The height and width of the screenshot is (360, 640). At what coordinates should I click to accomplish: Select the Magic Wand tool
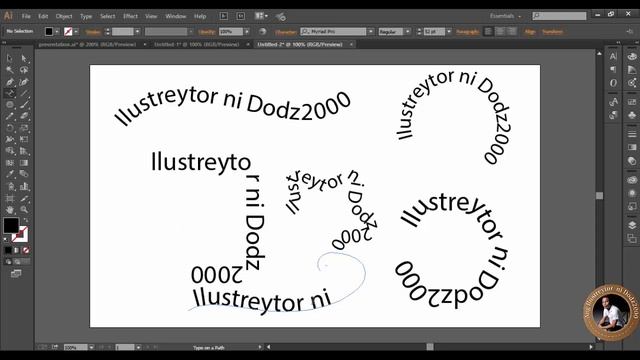point(10,70)
